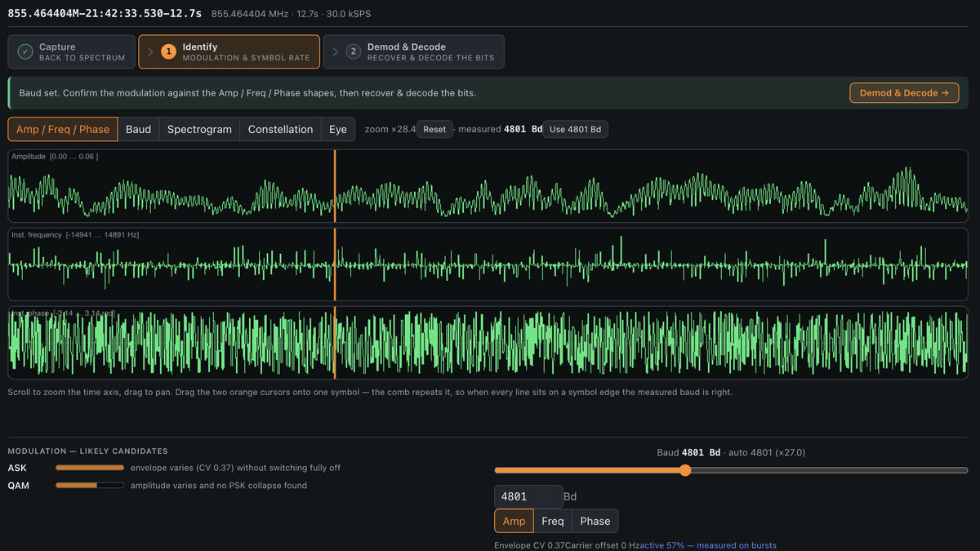Click inside the Inst. frequency plot
The width and height of the screenshot is (980, 551).
click(488, 264)
